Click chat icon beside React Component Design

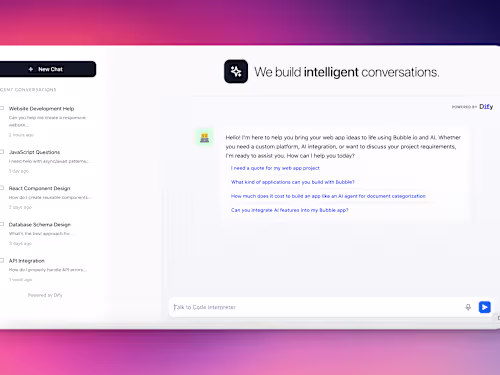pyautogui.click(x=2, y=188)
